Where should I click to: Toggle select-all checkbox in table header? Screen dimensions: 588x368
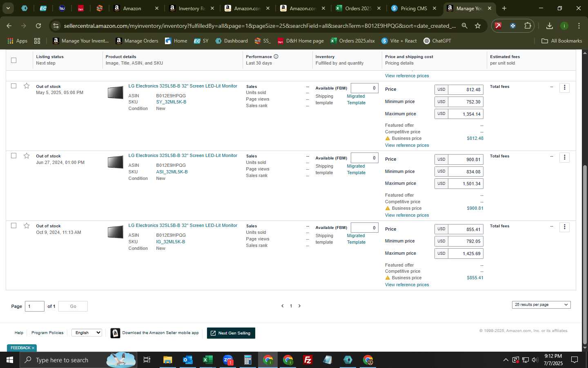pyautogui.click(x=13, y=60)
